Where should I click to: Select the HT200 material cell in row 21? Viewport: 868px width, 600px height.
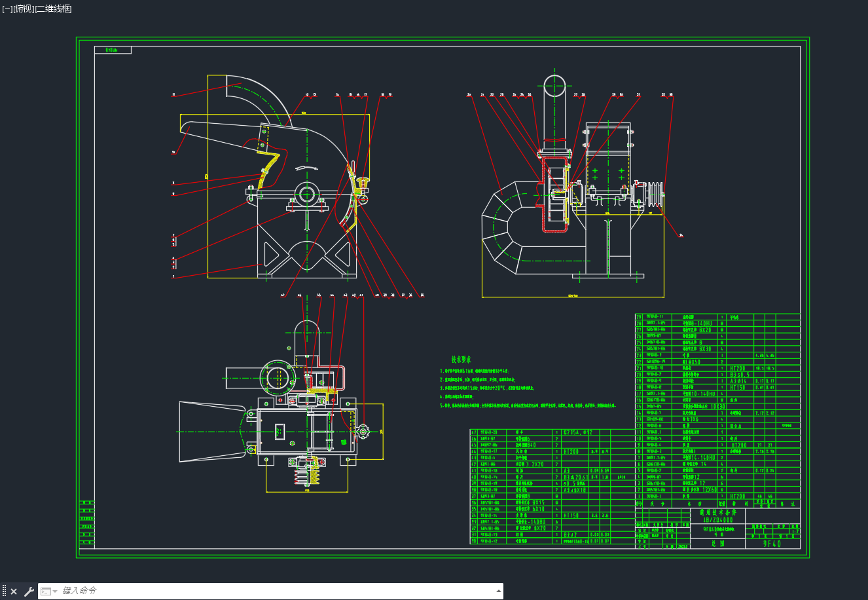coord(738,369)
